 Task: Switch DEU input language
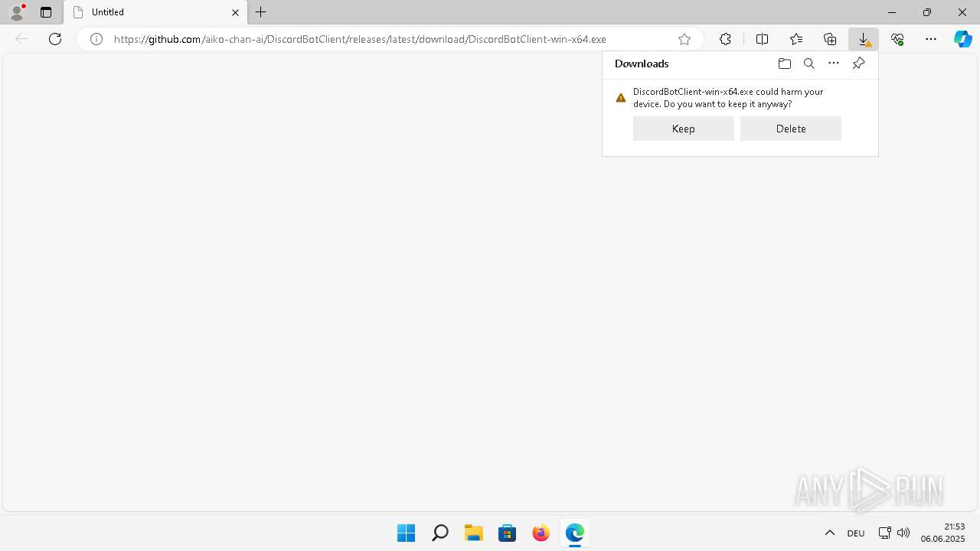856,533
